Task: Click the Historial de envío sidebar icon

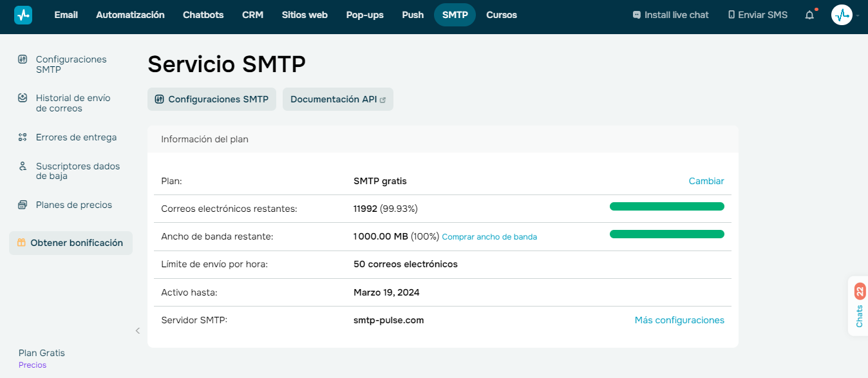Action: (x=23, y=98)
